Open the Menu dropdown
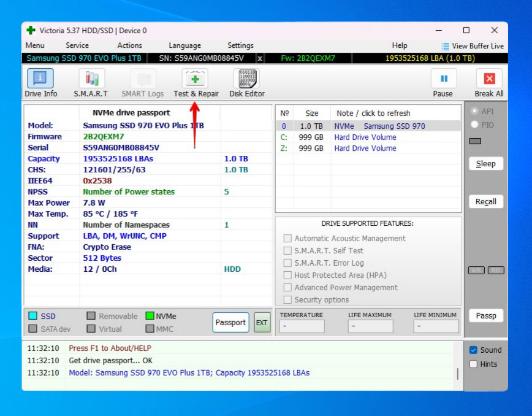This screenshot has height=416, width=532. [x=35, y=45]
